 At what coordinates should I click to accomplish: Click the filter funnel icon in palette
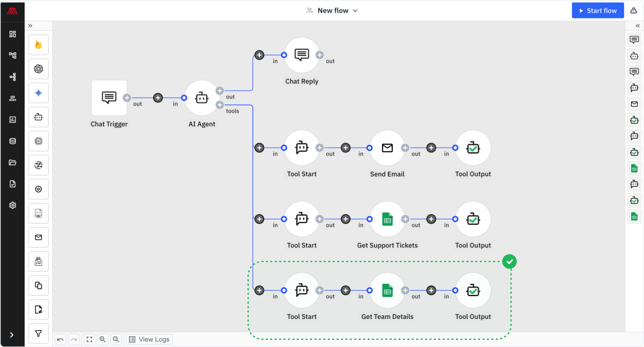38,333
